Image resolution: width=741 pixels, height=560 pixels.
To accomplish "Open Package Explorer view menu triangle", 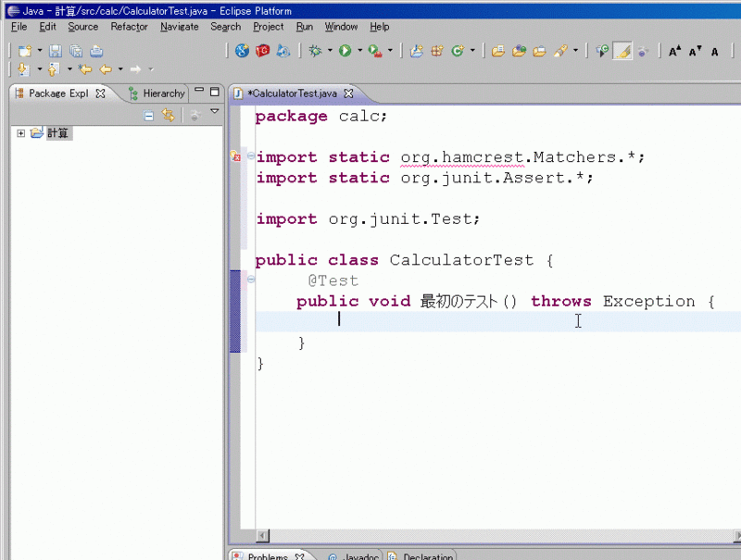I will coord(215,111).
